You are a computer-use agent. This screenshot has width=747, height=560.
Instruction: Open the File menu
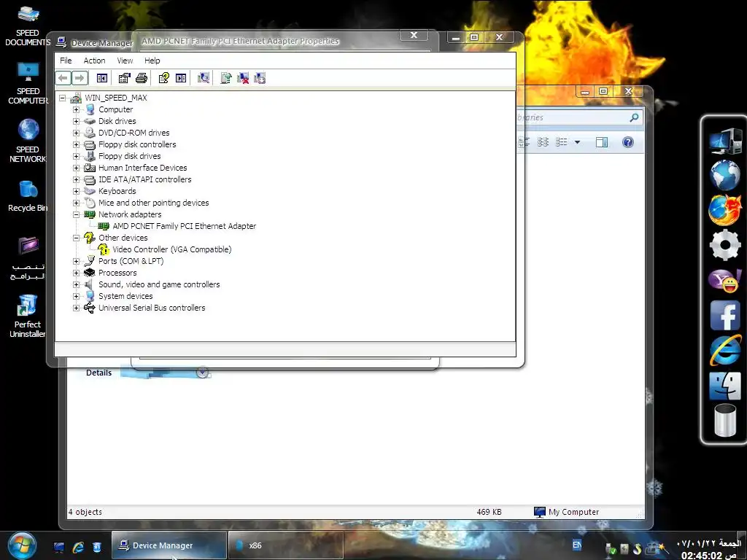coord(66,61)
